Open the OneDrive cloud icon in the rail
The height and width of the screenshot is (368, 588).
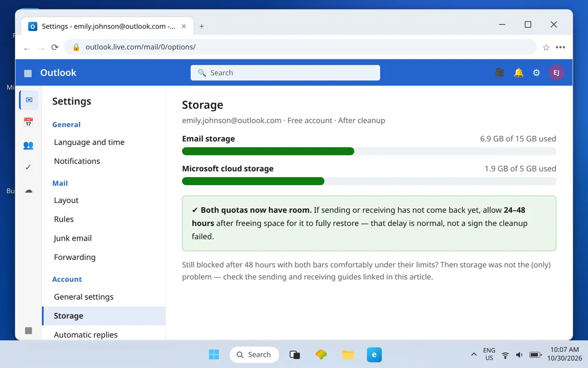(29, 191)
